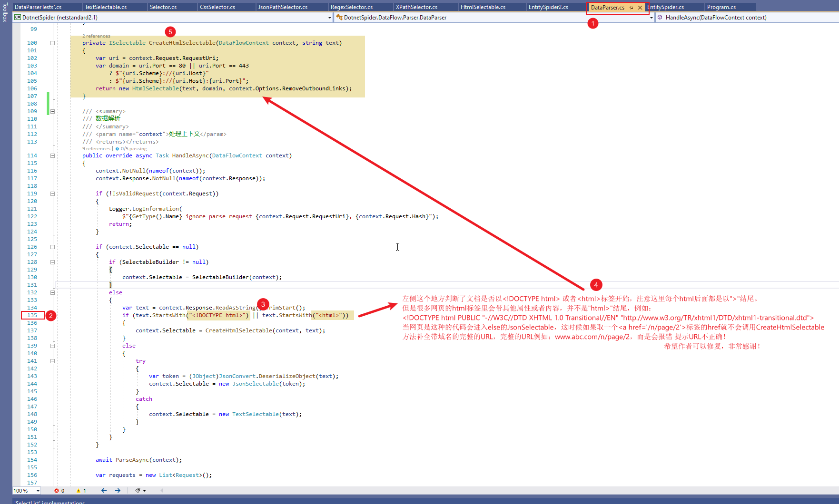The height and width of the screenshot is (504, 839).
Task: Collapse the try block at line 141
Action: pos(52,361)
